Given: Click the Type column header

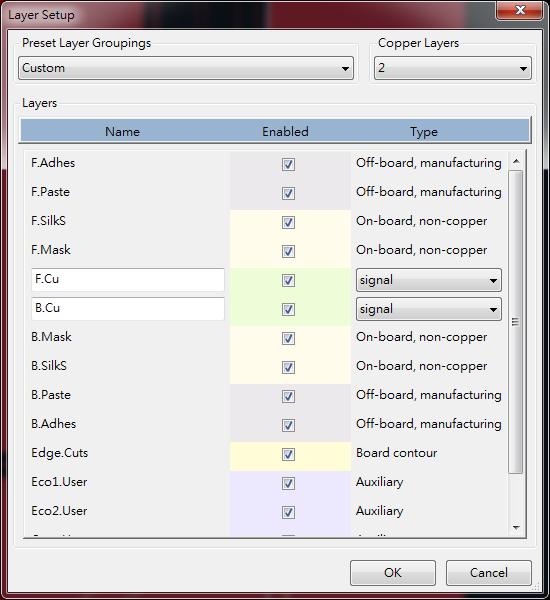Looking at the screenshot, I should 424,132.
